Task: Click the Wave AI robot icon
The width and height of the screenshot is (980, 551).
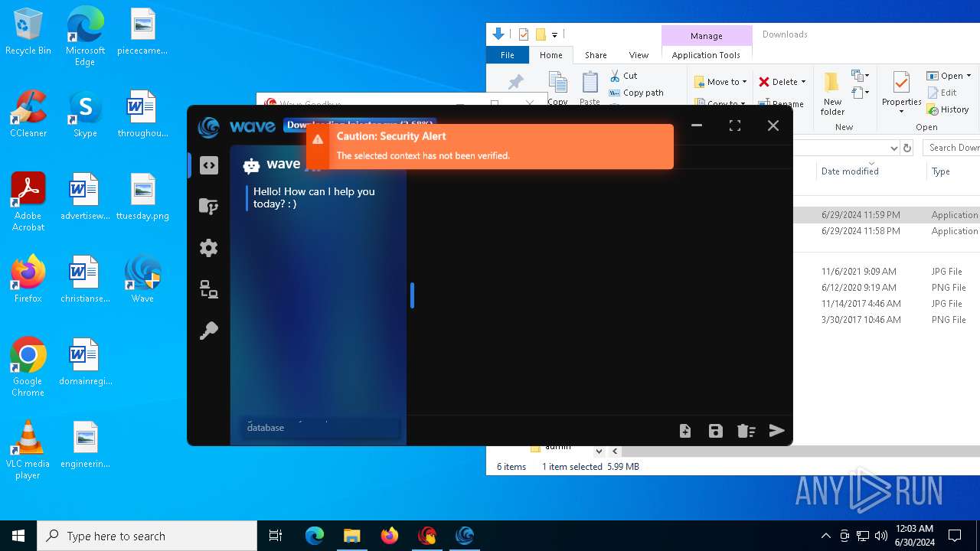Action: (x=251, y=165)
